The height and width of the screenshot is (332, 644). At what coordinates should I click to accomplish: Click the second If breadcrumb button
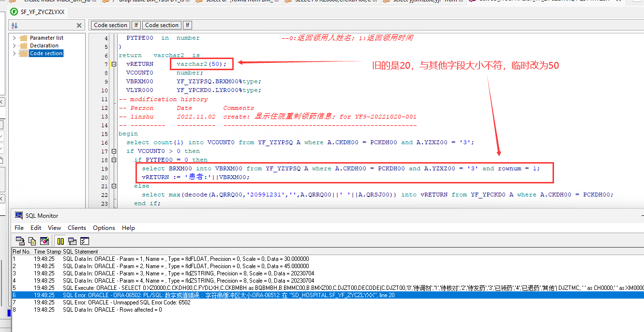(187, 25)
